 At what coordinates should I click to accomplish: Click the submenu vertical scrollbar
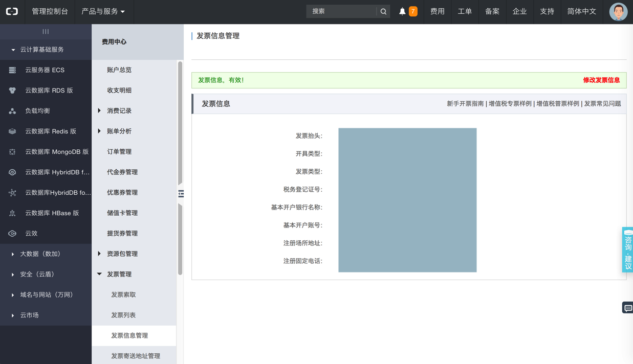(x=180, y=169)
